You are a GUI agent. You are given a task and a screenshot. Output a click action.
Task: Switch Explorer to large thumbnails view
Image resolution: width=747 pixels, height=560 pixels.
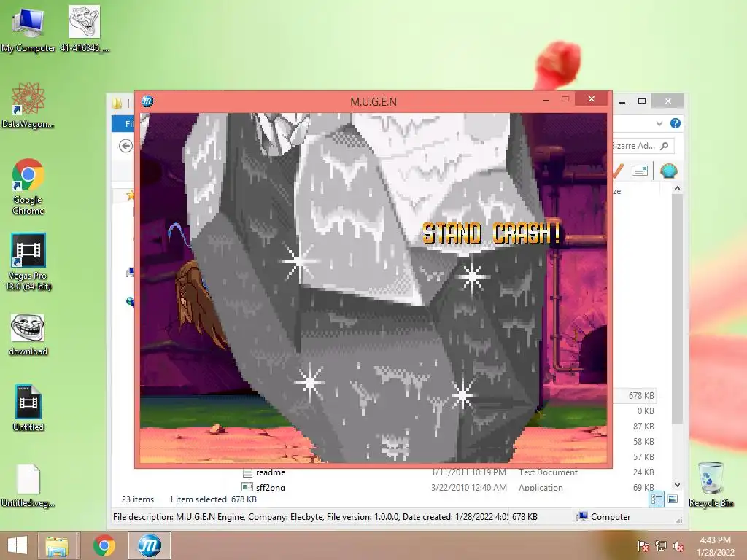point(673,499)
